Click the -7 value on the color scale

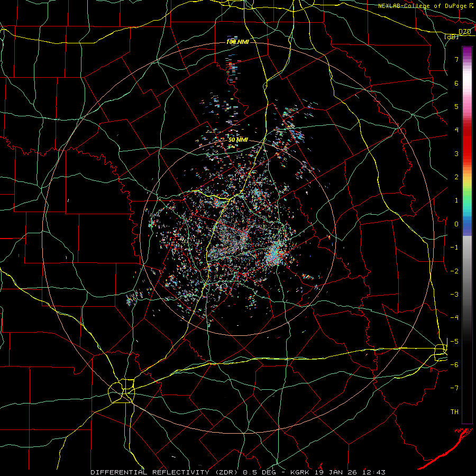(454, 388)
